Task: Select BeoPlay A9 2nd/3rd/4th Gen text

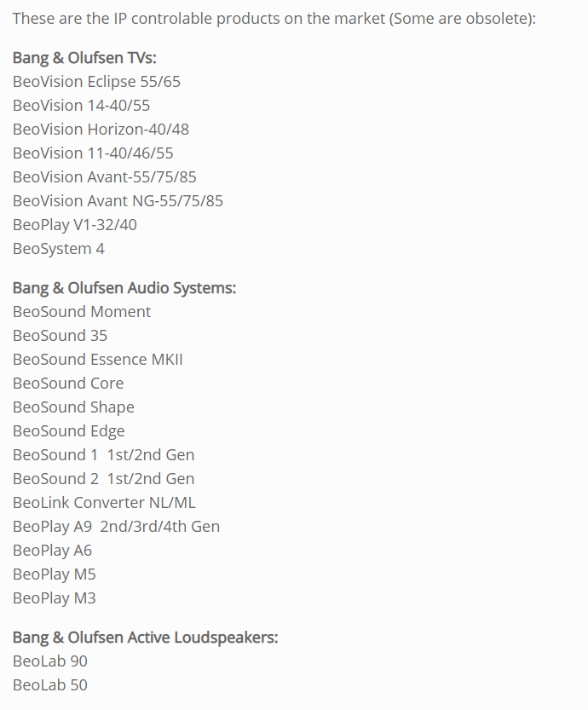Action: coord(117,527)
